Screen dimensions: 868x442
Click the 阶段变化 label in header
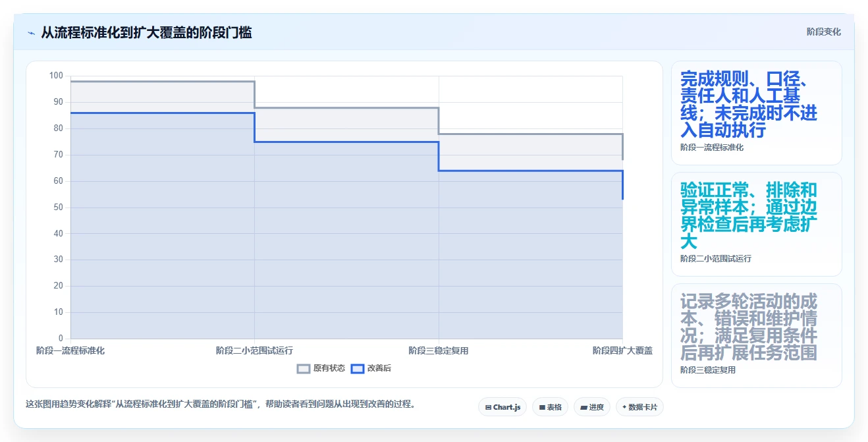(823, 32)
